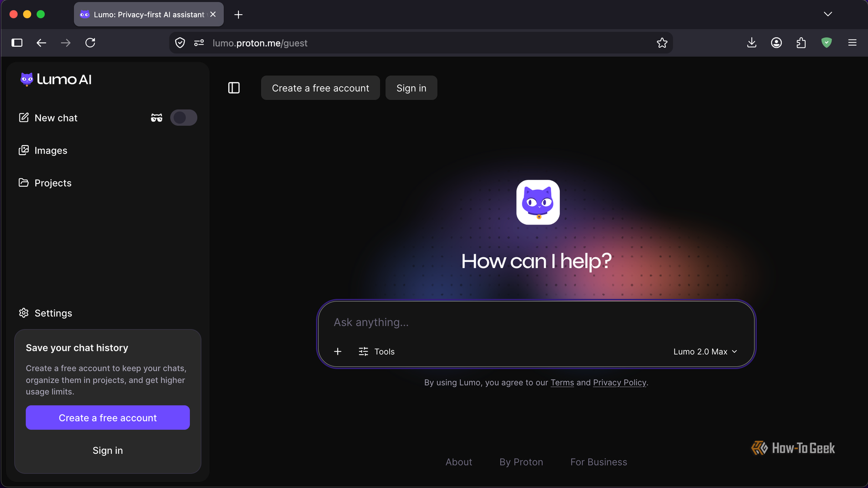868x488 pixels.
Task: Click the Ask anything input field
Action: [536, 322]
